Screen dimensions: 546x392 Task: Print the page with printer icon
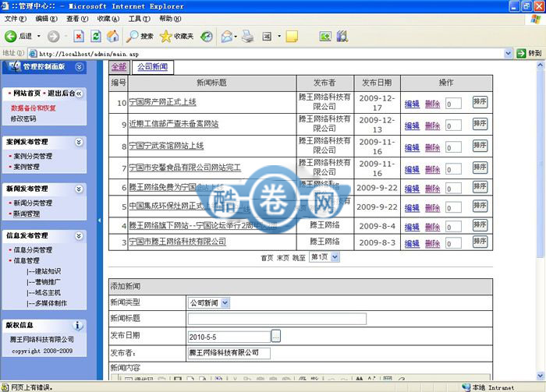point(248,36)
